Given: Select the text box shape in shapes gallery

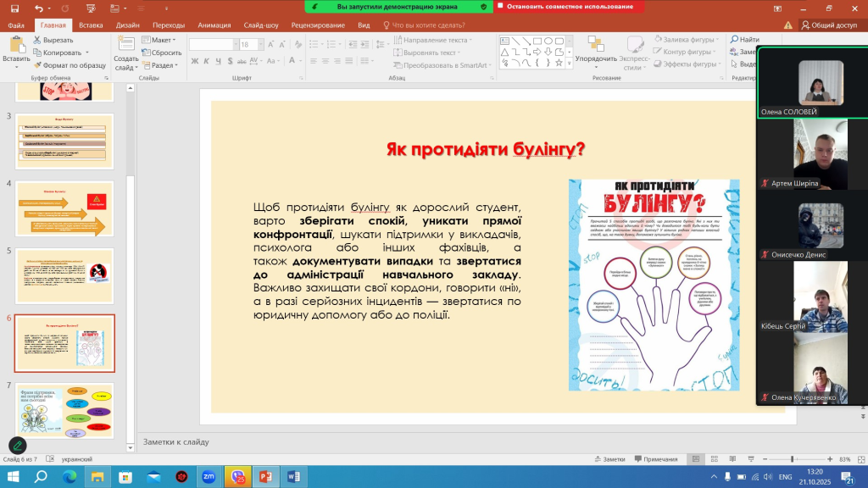Looking at the screenshot, I should [505, 41].
